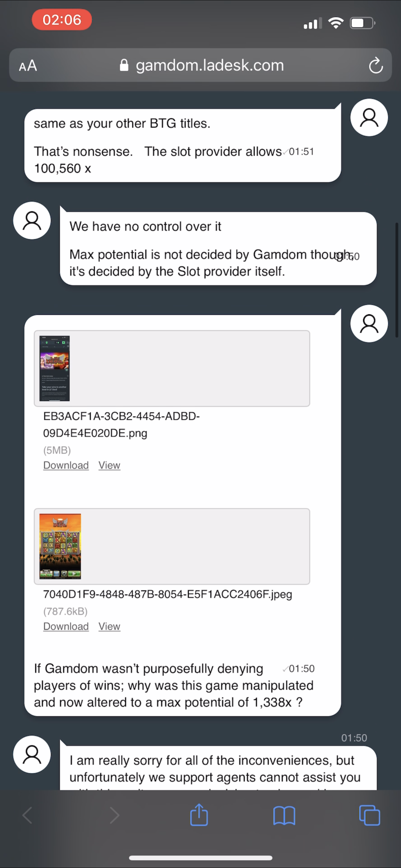Tap the agent avatar beside "We have no control"
The image size is (401, 868).
(x=32, y=220)
